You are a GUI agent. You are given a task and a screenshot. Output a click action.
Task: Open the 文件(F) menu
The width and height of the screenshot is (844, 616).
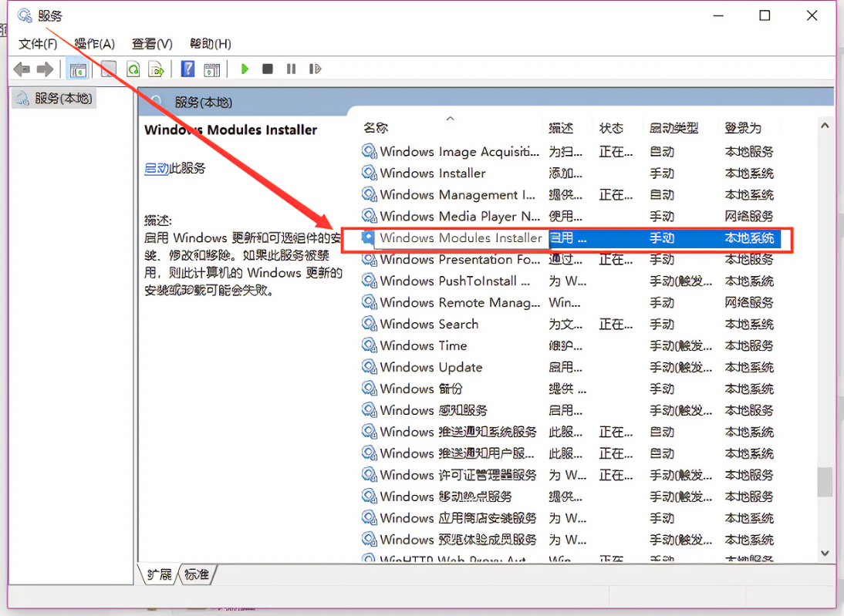pyautogui.click(x=38, y=44)
